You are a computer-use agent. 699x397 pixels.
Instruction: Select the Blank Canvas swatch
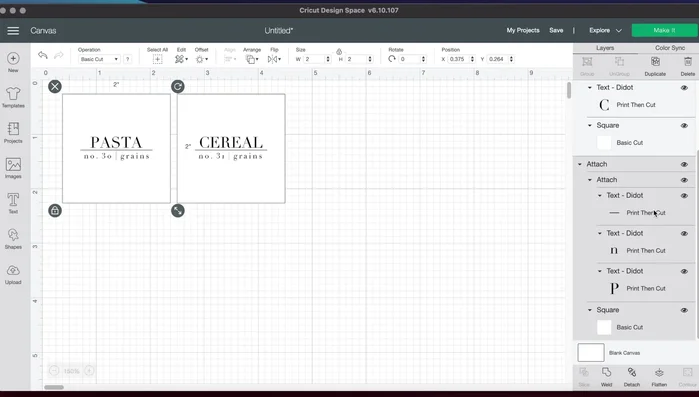point(591,352)
